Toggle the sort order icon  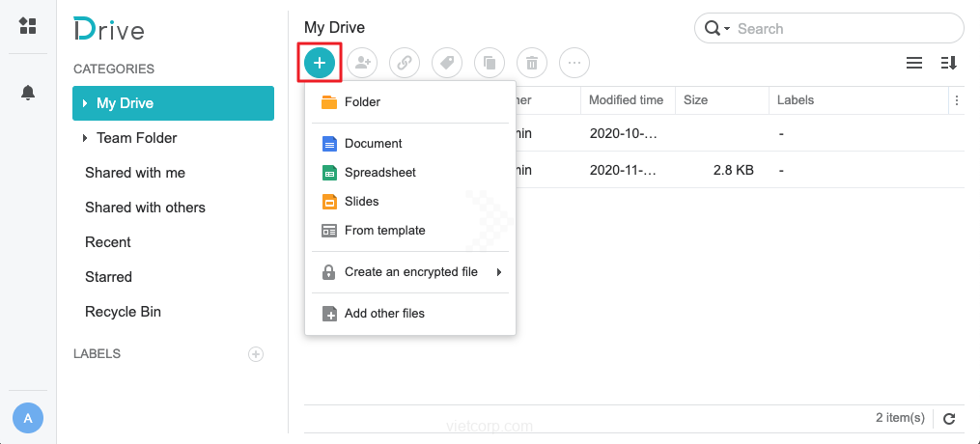pos(948,64)
